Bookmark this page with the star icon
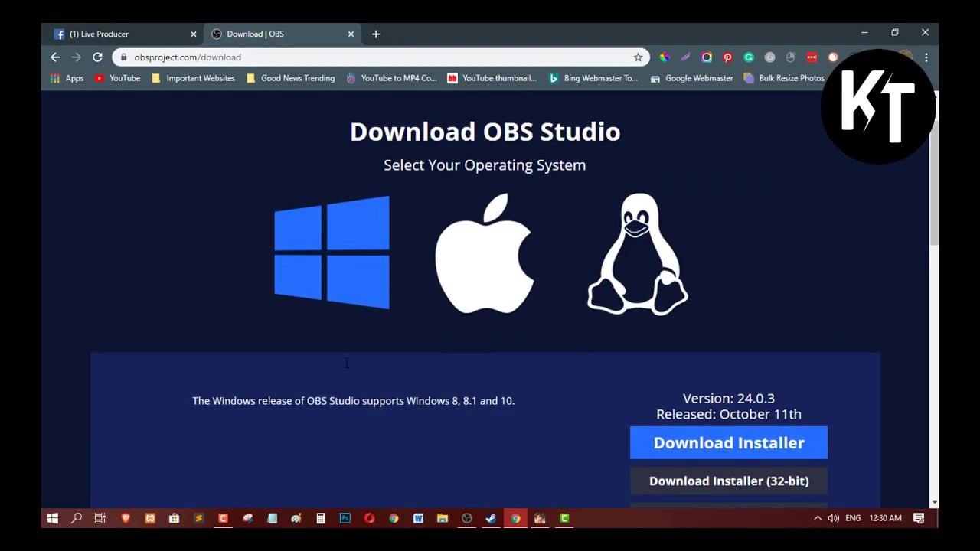Image resolution: width=980 pixels, height=551 pixels. click(x=638, y=57)
